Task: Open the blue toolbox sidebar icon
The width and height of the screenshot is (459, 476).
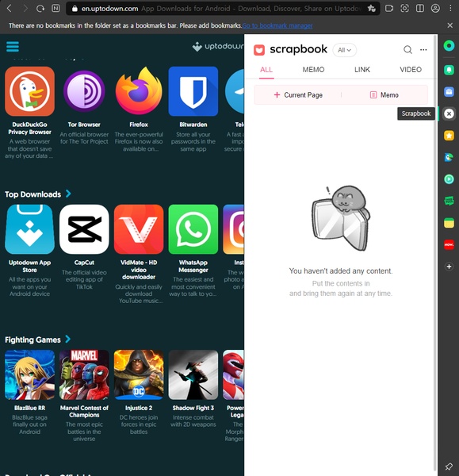Action: point(449,91)
